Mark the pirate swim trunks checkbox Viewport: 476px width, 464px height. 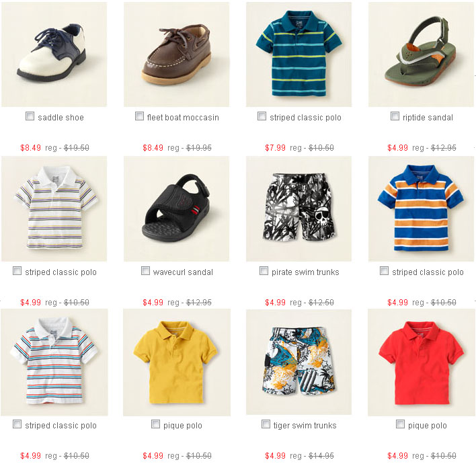(x=264, y=270)
